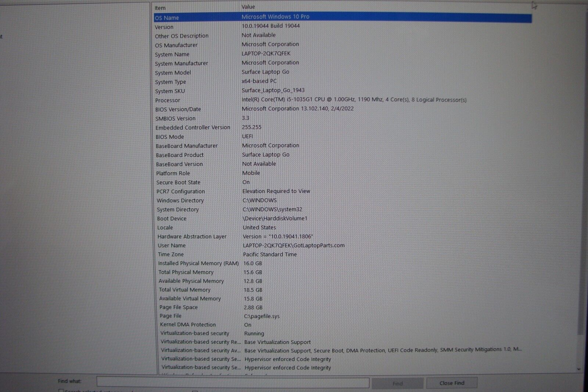
Task: Select the System Name row LAPTOP-2QK7QFEK
Action: click(343, 54)
